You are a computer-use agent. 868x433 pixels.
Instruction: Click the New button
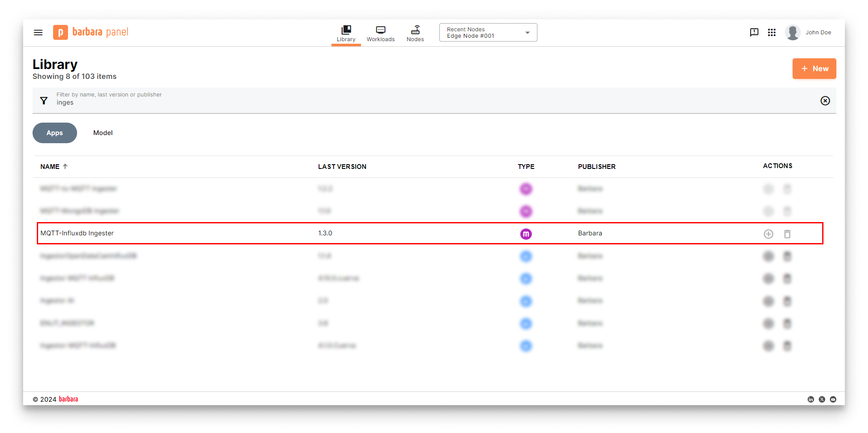pyautogui.click(x=814, y=69)
